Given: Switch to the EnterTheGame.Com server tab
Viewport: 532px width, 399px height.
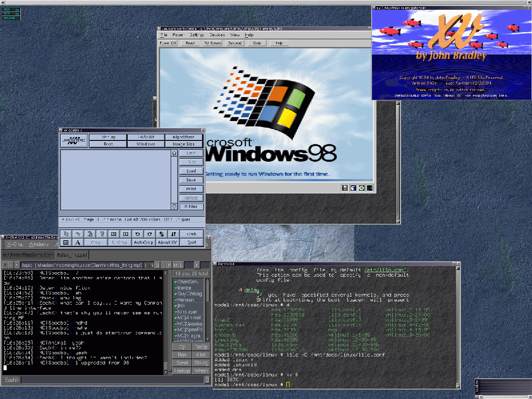Looking at the screenshot, I should [x=28, y=255].
